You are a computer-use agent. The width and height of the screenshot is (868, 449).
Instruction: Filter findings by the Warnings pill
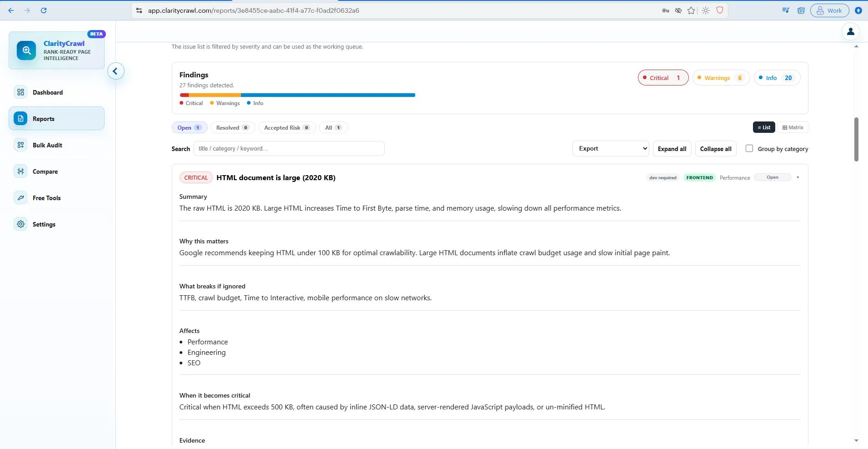pos(721,78)
